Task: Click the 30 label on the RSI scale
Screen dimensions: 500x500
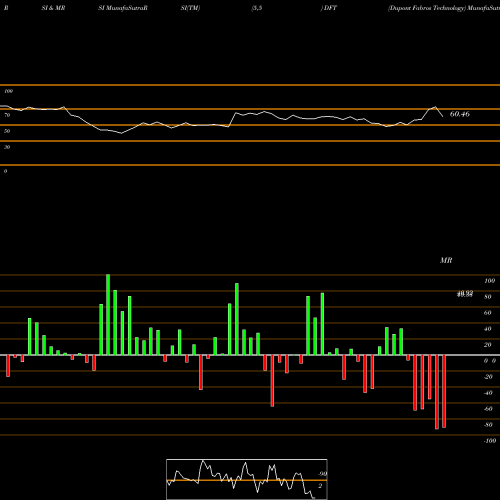Action: tap(7, 147)
